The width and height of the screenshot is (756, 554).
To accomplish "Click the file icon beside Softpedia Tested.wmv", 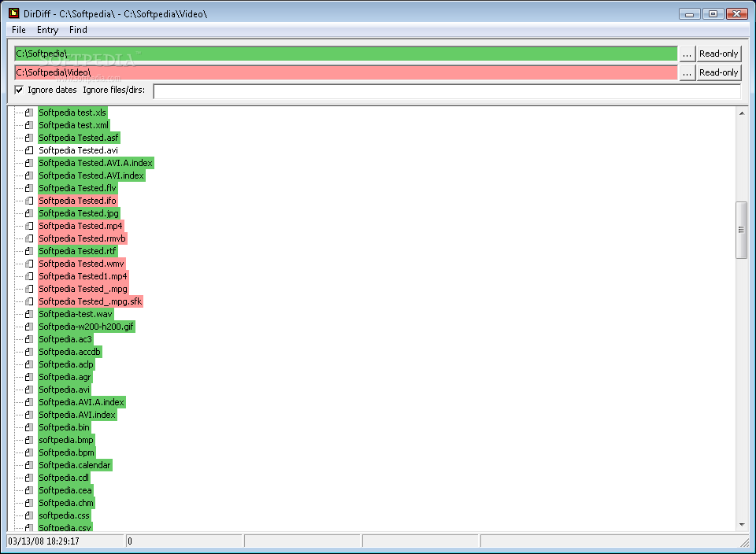I will point(29,264).
